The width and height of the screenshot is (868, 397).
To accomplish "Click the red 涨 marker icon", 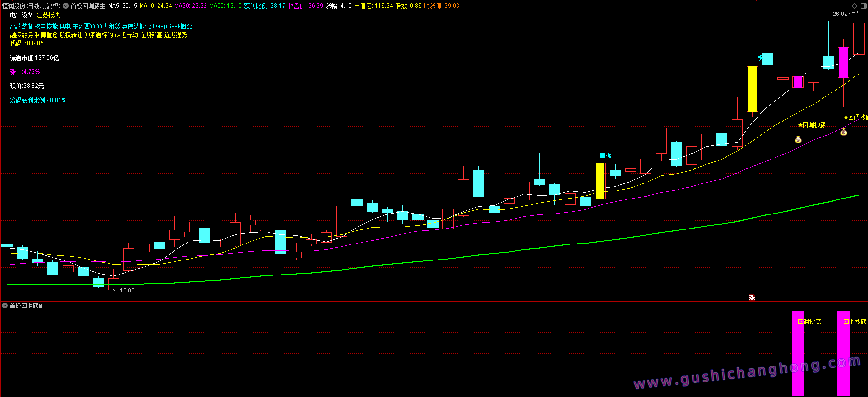I will (752, 298).
